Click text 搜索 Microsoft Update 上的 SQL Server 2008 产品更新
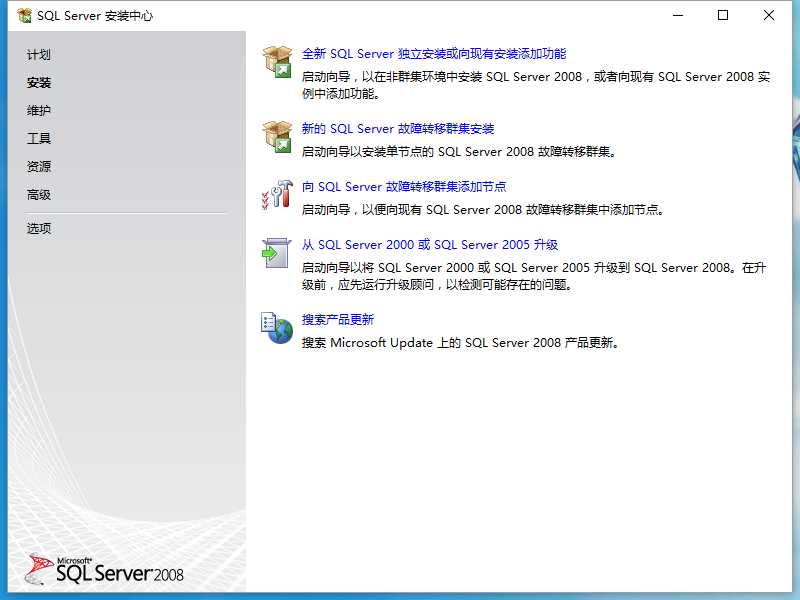 [461, 342]
